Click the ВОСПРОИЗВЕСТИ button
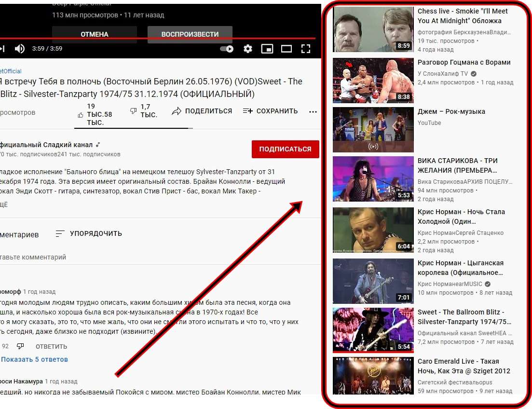 click(190, 34)
